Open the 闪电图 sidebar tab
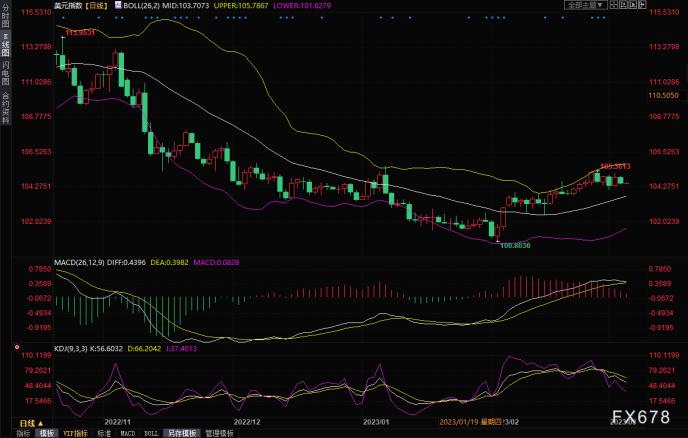This screenshot has height=438, width=688. click(4, 73)
